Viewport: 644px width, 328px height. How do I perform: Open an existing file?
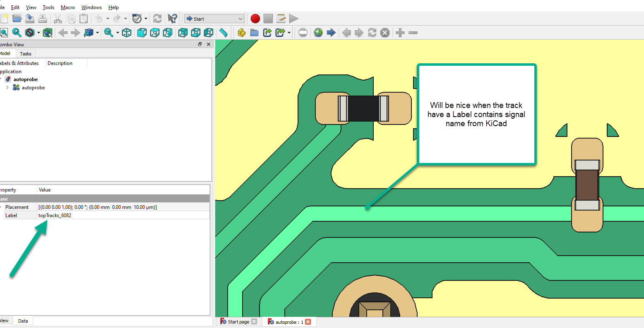17,18
